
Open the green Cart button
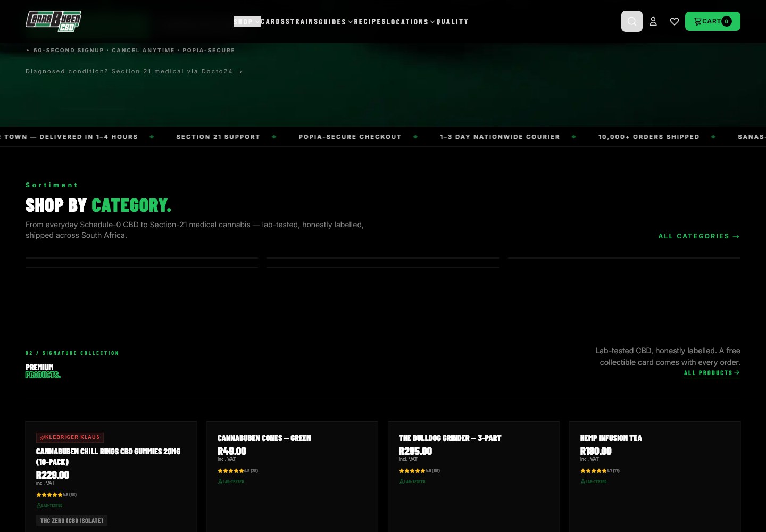(x=713, y=21)
